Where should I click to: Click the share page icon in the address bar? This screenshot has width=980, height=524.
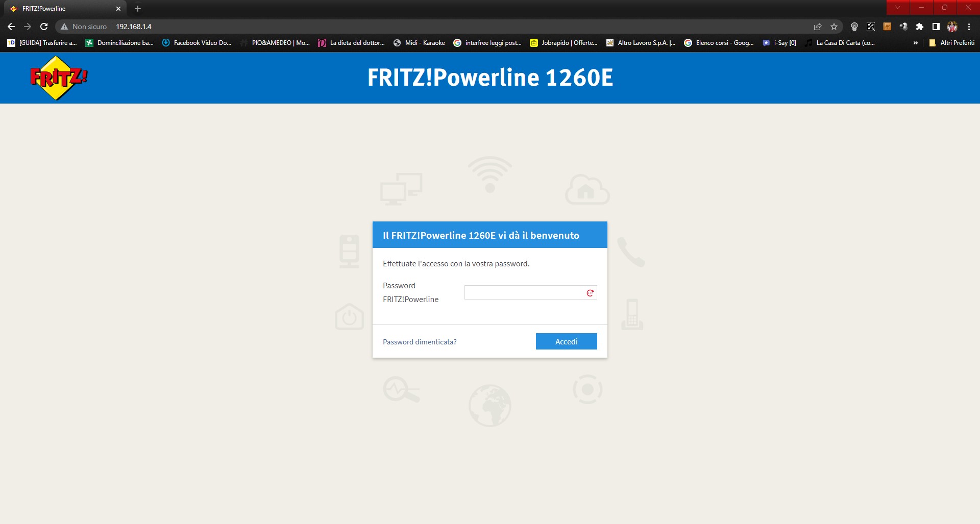[x=818, y=27]
